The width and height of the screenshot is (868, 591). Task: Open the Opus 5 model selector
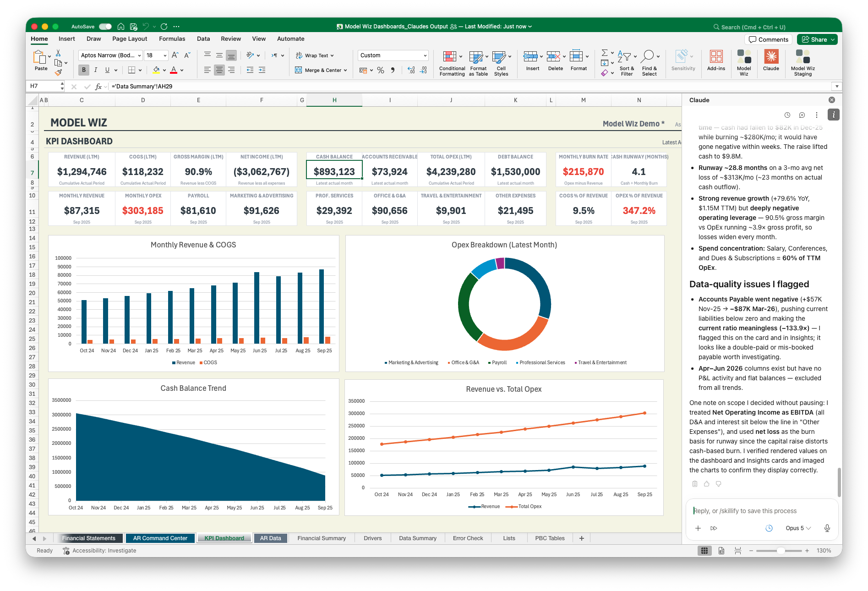[798, 528]
